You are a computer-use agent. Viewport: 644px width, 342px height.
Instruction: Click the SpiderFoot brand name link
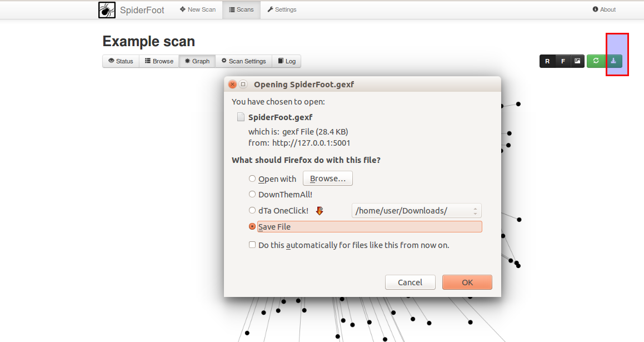tap(142, 10)
